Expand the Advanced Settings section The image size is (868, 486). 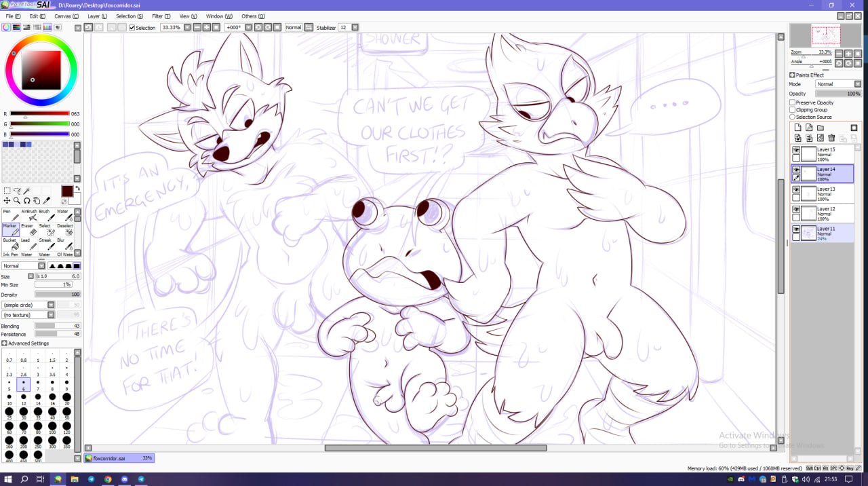(5, 343)
